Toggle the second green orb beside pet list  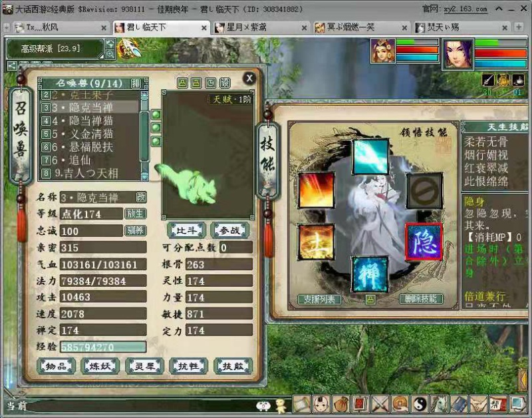click(x=156, y=128)
